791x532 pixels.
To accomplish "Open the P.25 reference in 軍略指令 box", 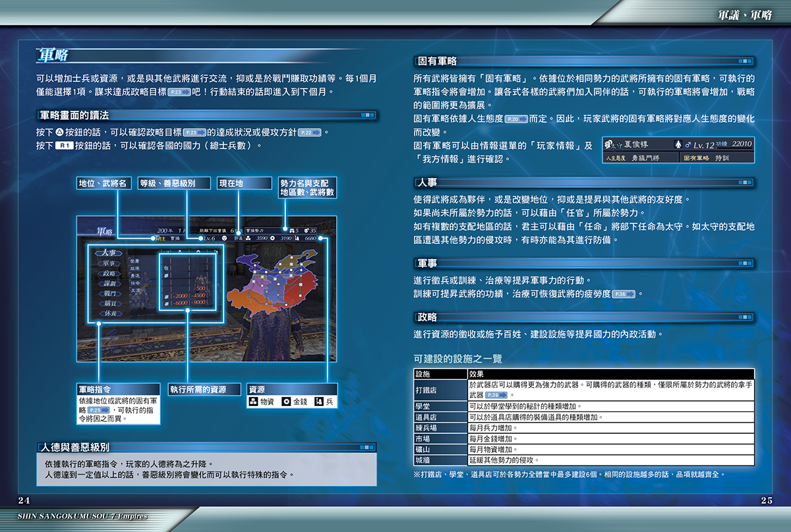I will point(99,409).
